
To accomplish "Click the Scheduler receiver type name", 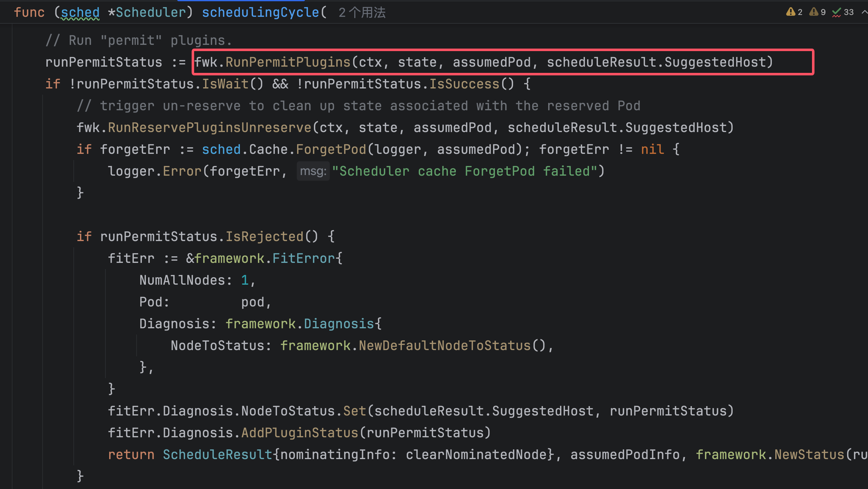I will coord(151,13).
